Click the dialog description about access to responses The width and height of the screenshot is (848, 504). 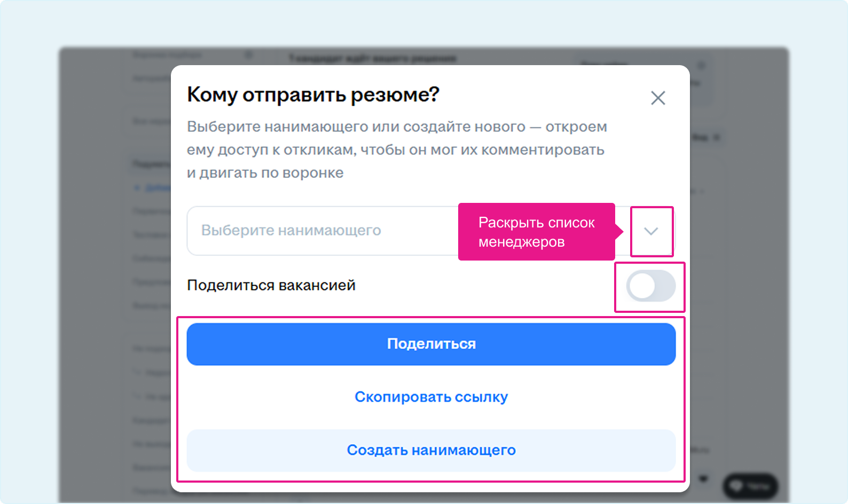[x=397, y=149]
